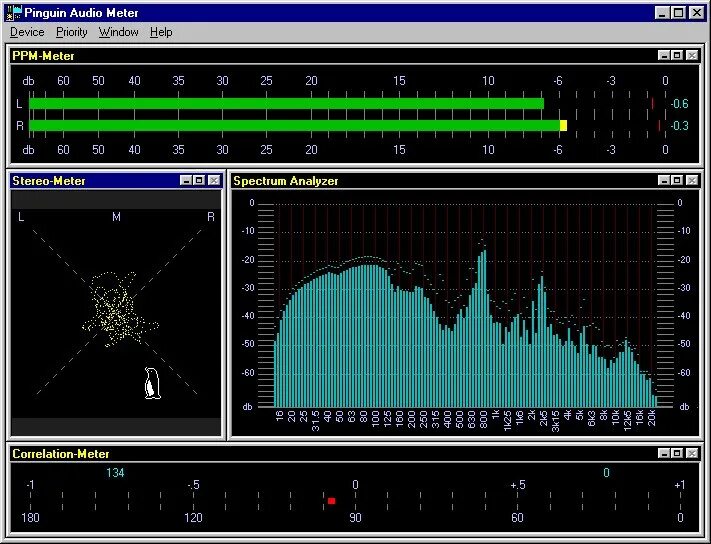Minimize the Correlation-Meter panel
711x544 pixels.
coord(664,453)
